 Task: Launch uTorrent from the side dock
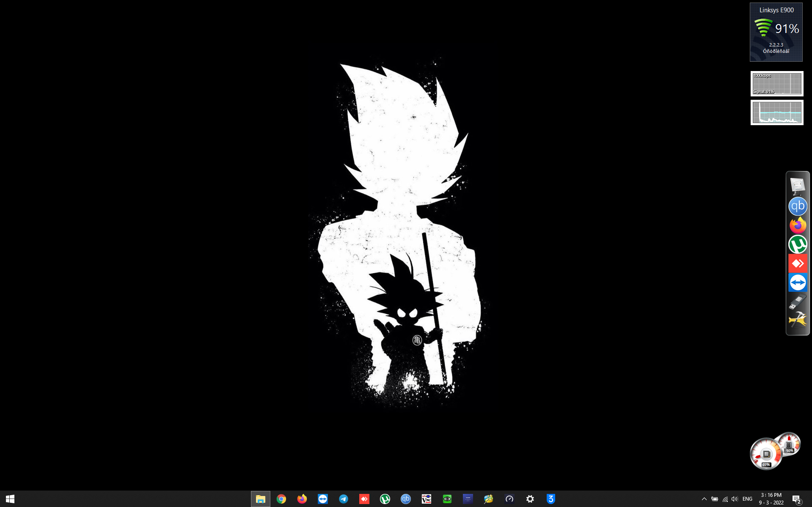[x=798, y=244]
